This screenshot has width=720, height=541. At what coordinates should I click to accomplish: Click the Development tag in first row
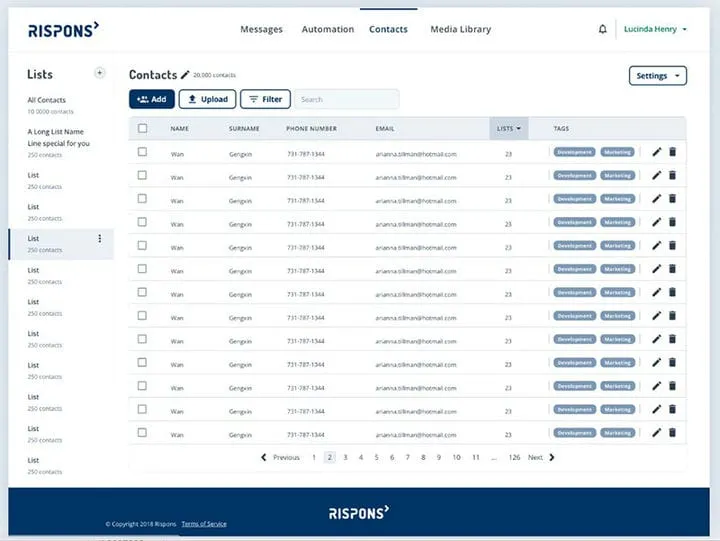tap(574, 152)
